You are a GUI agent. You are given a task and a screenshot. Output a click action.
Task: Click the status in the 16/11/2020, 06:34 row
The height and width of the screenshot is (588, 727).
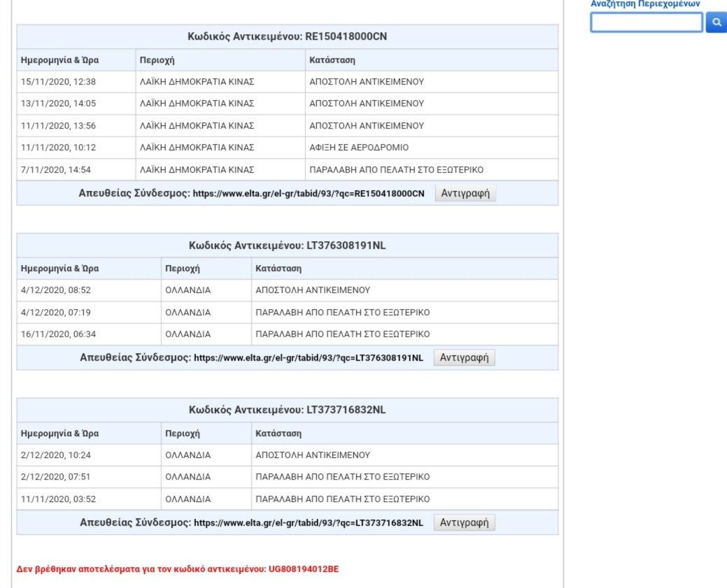343,334
